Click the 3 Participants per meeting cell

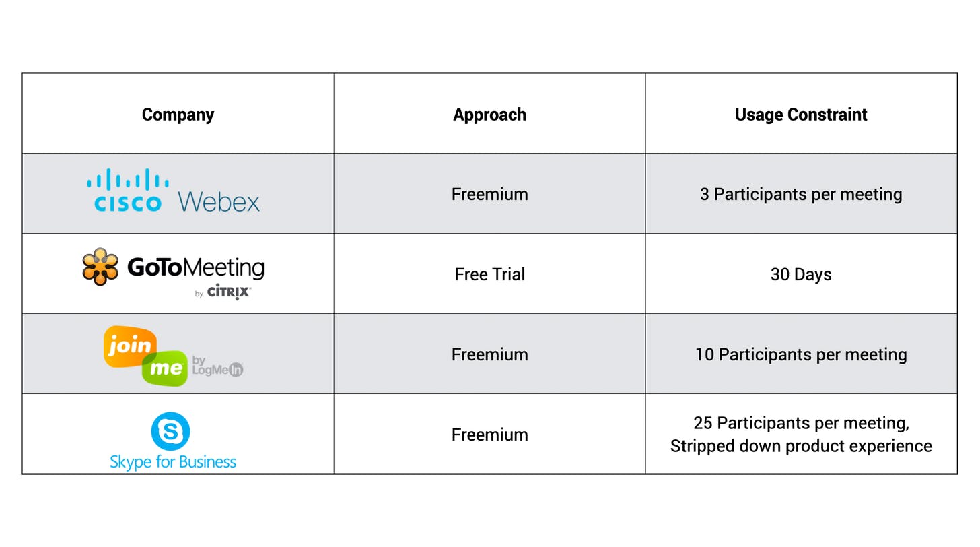coord(801,194)
